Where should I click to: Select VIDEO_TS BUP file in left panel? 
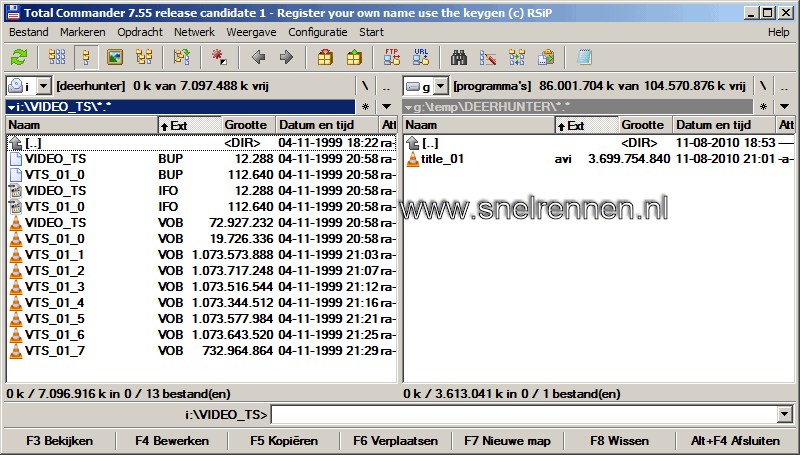[x=202, y=159]
